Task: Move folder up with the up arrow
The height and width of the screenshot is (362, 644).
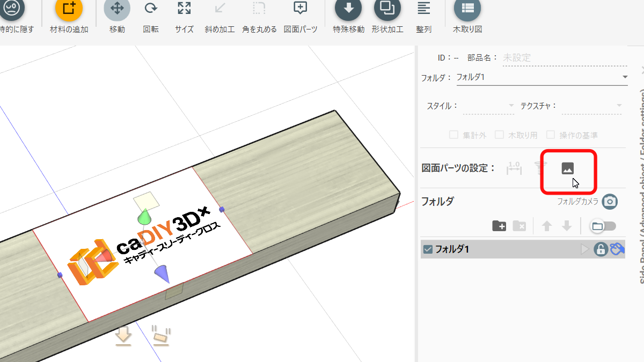Action: tap(547, 226)
